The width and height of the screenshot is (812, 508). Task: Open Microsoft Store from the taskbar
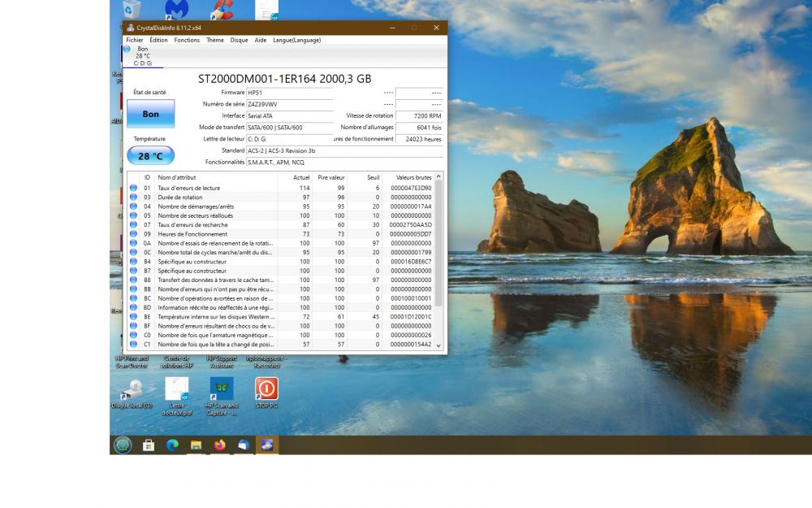[149, 445]
